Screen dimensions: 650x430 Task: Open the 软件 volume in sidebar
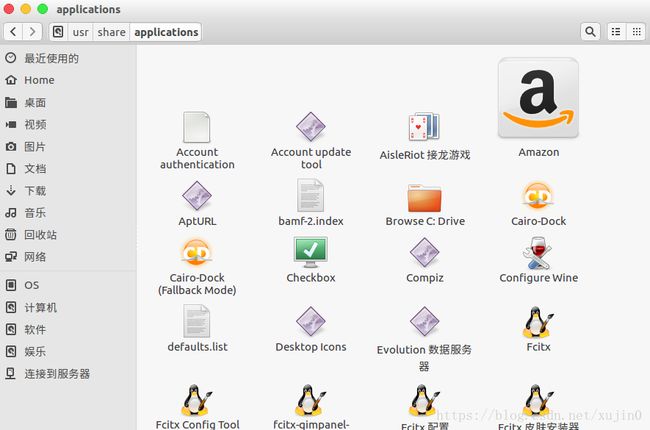tap(68, 330)
